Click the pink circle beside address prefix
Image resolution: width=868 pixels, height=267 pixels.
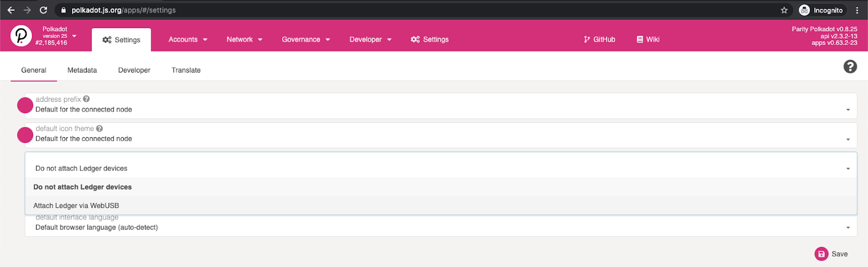point(25,106)
